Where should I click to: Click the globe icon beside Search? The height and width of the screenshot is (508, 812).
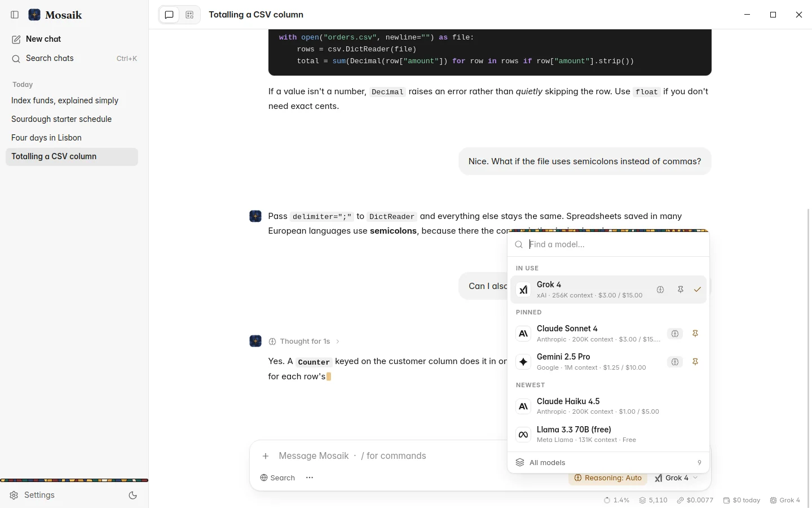[263, 478]
